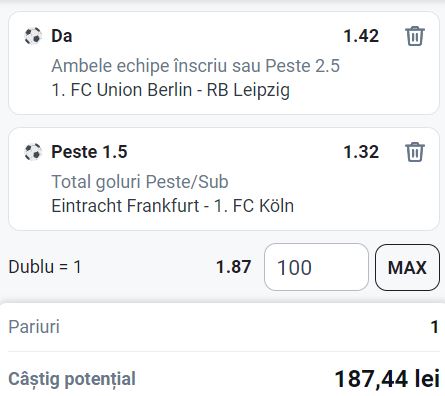Image resolution: width=445 pixels, height=396 pixels.
Task: Select the Da bet title
Action: tap(62, 36)
